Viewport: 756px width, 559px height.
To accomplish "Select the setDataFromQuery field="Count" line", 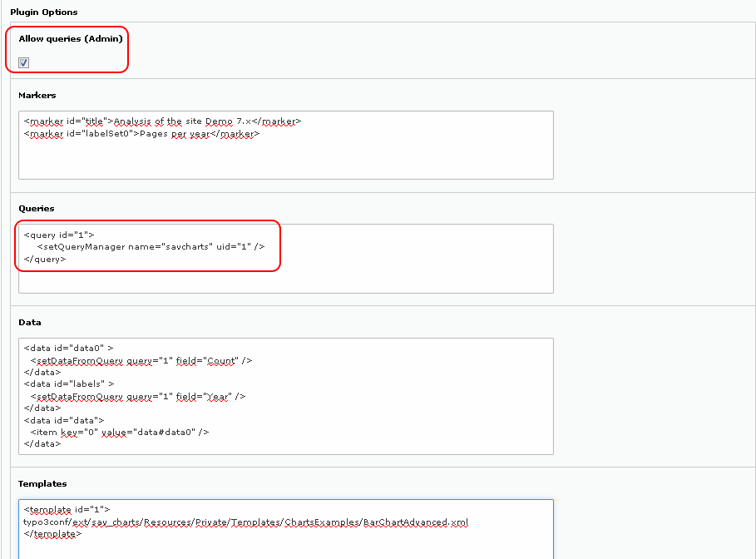I will (141, 361).
